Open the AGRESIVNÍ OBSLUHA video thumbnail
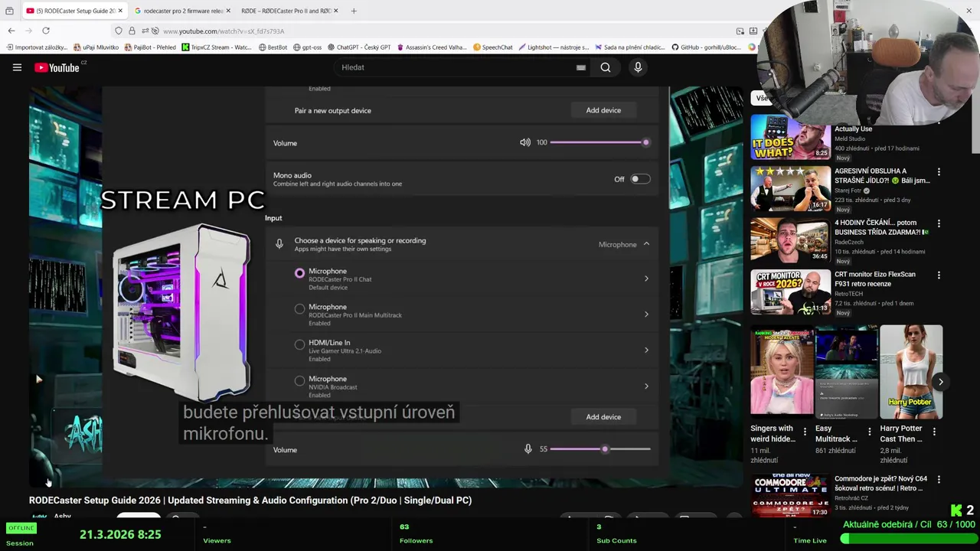This screenshot has height=551, width=980. [x=790, y=188]
